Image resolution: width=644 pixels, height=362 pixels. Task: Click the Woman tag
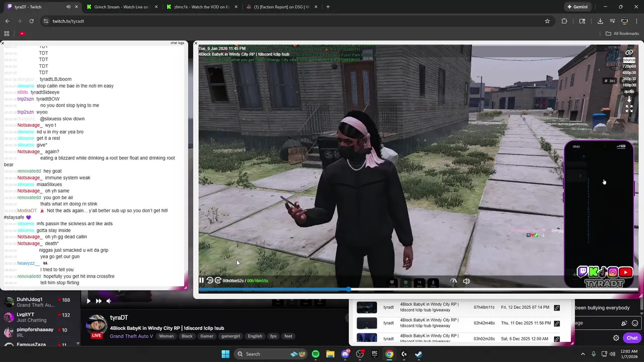(166, 336)
